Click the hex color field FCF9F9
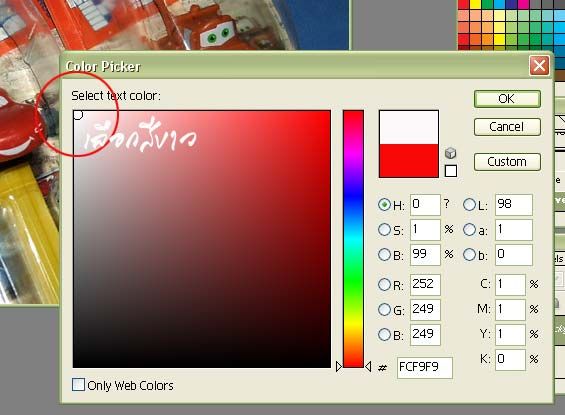 click(424, 367)
